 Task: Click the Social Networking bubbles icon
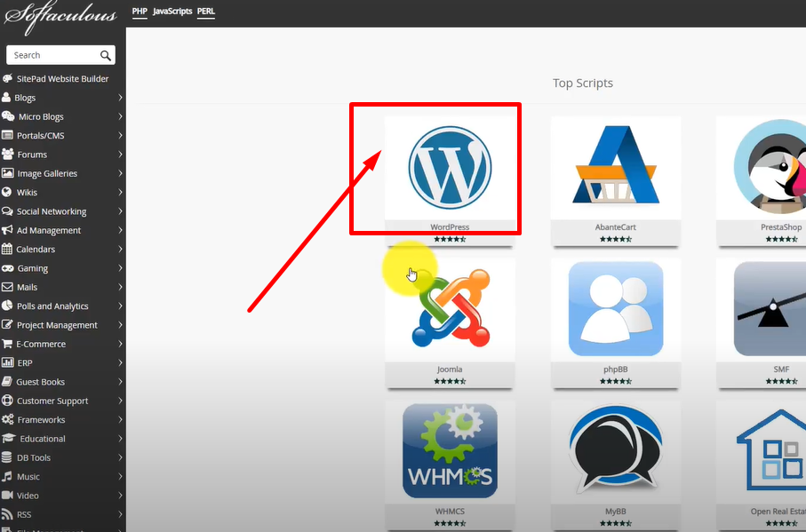pyautogui.click(x=7, y=211)
